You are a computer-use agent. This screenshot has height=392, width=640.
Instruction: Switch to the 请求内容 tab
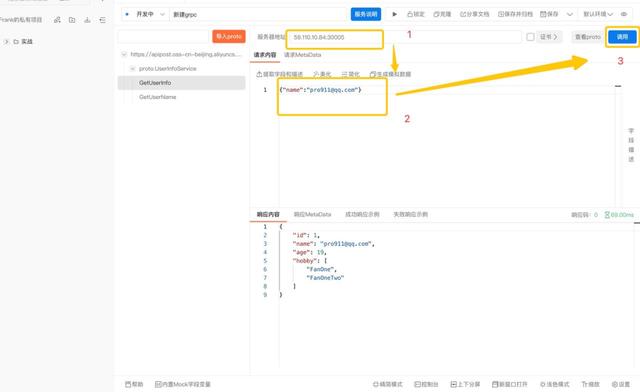(265, 55)
